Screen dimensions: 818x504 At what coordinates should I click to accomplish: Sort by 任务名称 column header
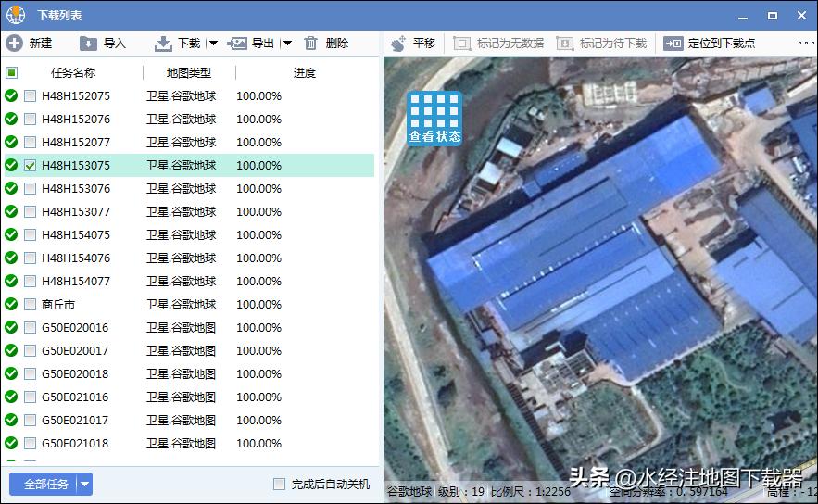pyautogui.click(x=73, y=72)
